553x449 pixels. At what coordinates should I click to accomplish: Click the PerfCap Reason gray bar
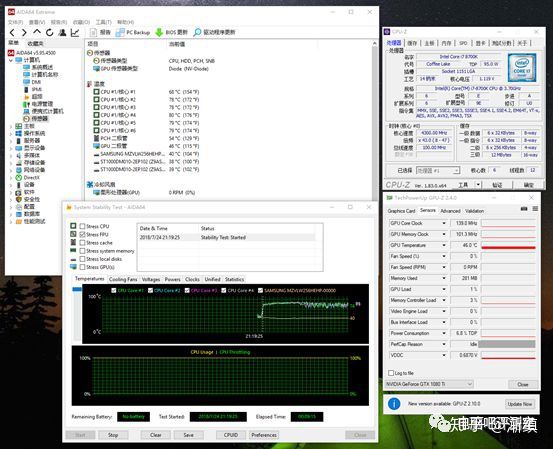(x=507, y=344)
